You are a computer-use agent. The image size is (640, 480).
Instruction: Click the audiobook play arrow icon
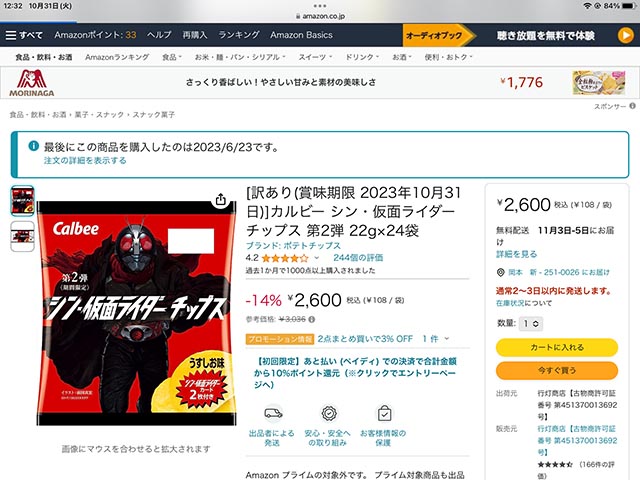625,36
